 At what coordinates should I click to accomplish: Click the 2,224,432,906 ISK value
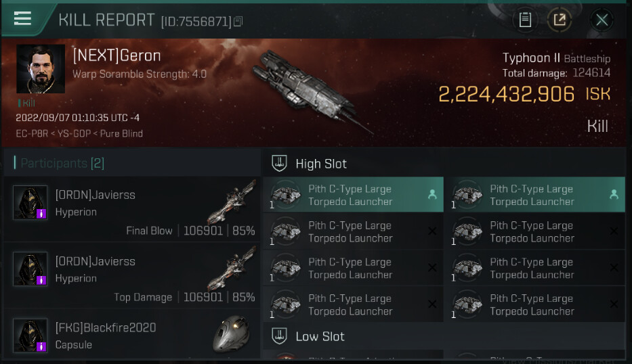[506, 94]
